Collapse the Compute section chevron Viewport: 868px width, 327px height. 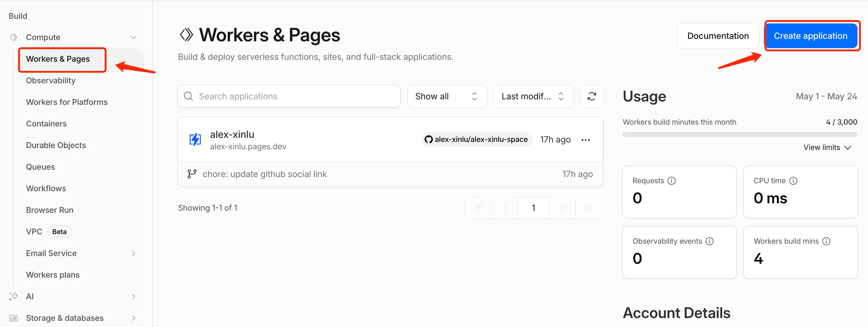(x=133, y=37)
